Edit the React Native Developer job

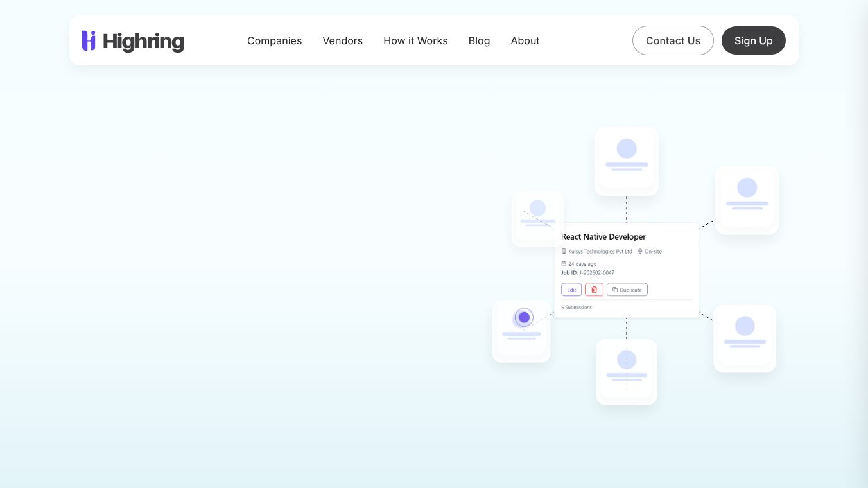click(x=571, y=290)
